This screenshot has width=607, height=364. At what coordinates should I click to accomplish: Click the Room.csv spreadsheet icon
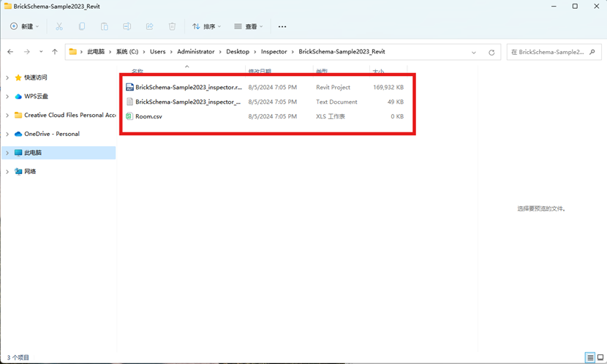pos(129,116)
